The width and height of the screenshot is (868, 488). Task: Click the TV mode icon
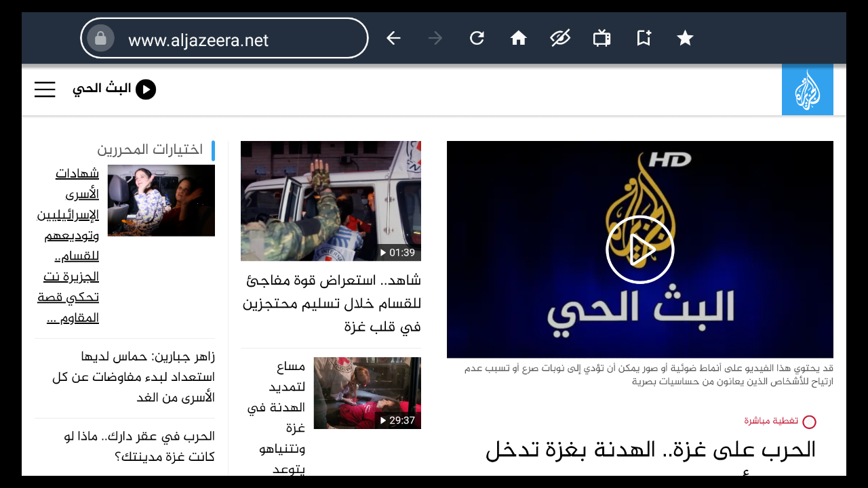(x=601, y=38)
